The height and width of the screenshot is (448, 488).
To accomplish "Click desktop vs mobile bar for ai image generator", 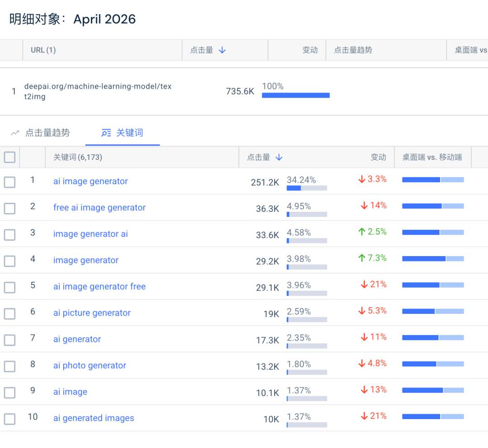I will click(433, 179).
